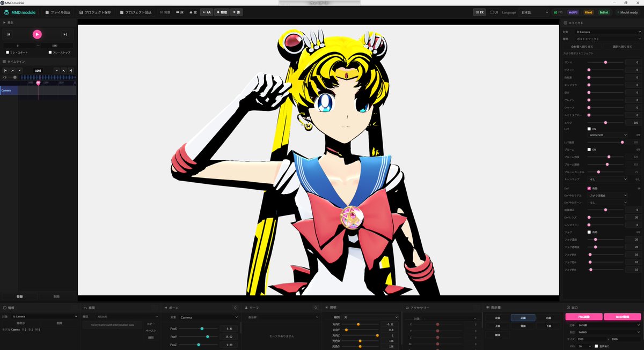
Task: Click the ボーン panel header diamond icon
Action: [x=235, y=308]
